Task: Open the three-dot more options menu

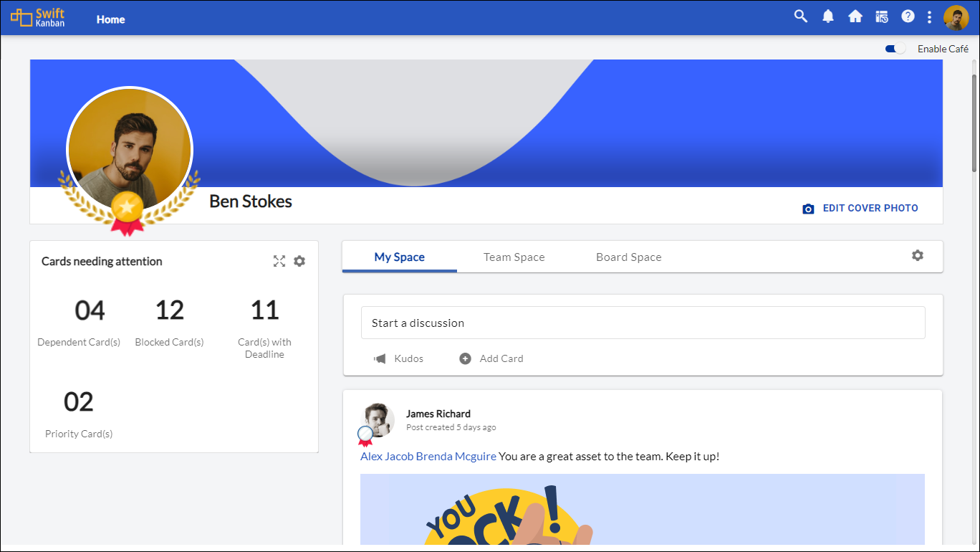Action: (929, 17)
